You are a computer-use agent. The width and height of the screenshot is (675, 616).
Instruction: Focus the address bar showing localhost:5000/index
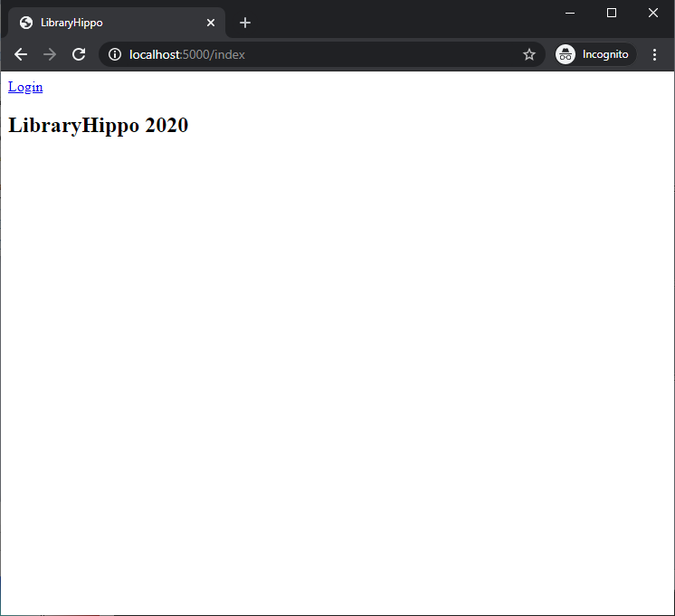[321, 54]
